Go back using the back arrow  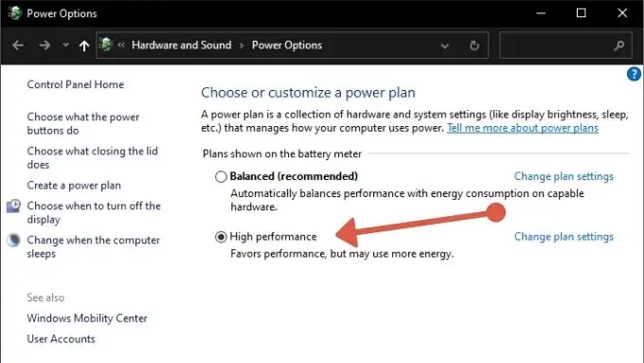click(x=18, y=45)
